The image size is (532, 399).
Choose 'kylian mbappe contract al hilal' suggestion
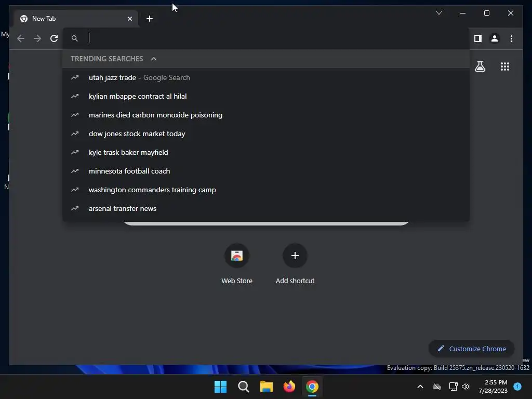point(267,96)
